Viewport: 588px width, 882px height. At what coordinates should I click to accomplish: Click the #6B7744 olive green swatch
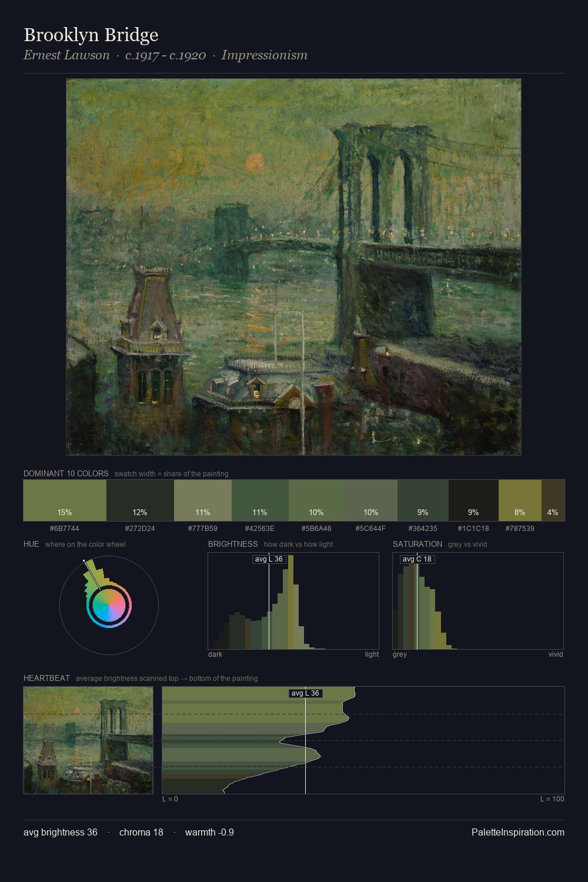[x=65, y=500]
